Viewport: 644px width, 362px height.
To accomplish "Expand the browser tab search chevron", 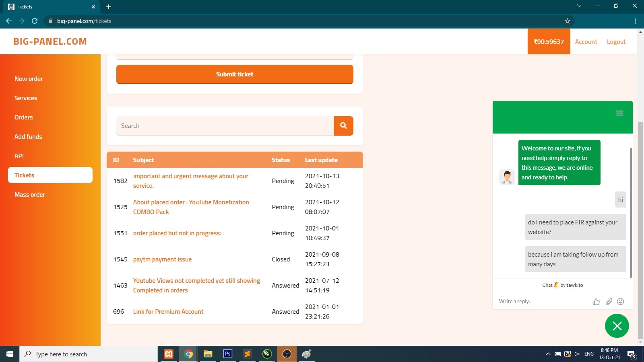I will 579,6.
